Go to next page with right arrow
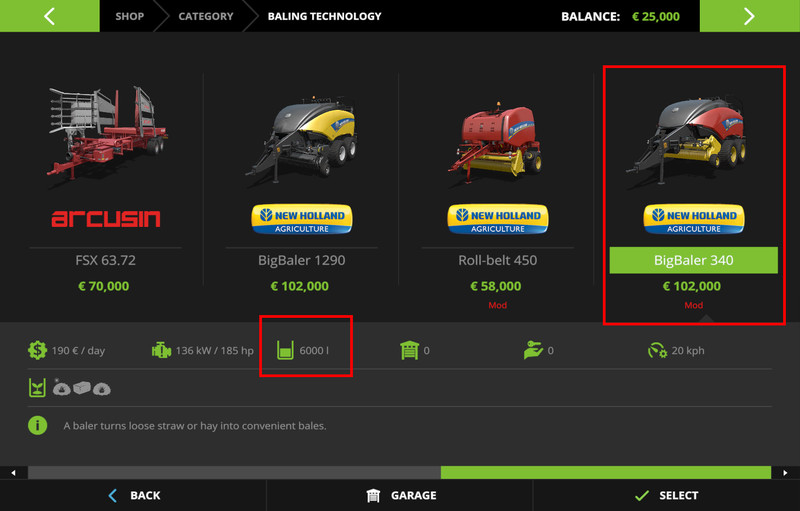This screenshot has width=800, height=511. (x=749, y=16)
